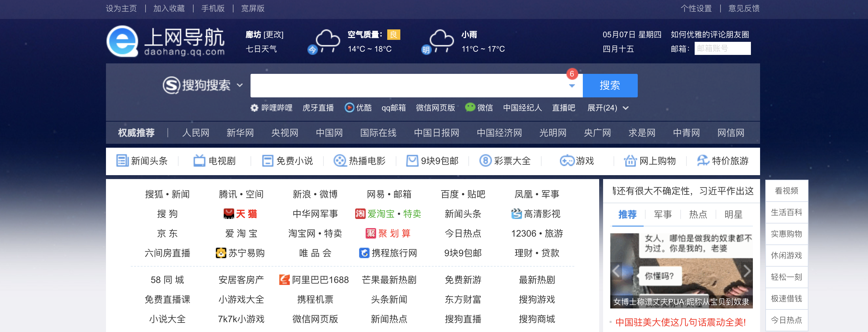Select the Youku icon in quick links

click(349, 108)
